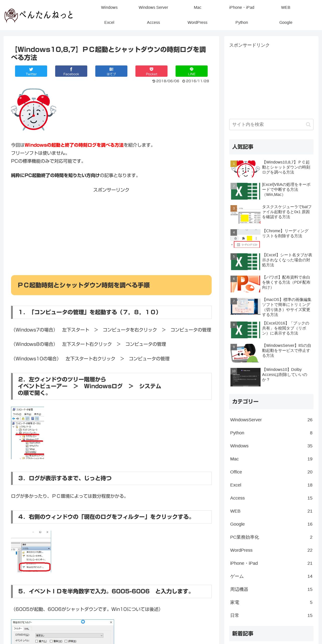This screenshot has width=322, height=644.
Task: Open 周辺機器 category link
Action: pos(271,589)
